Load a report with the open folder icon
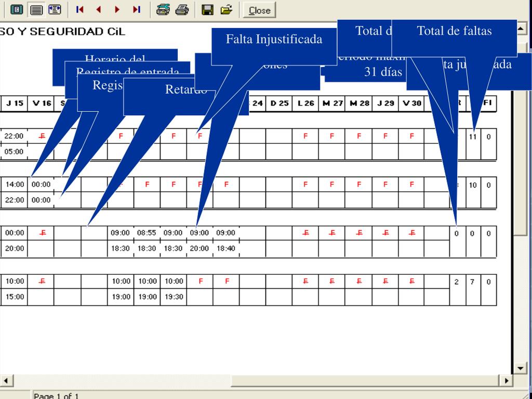 tap(227, 9)
